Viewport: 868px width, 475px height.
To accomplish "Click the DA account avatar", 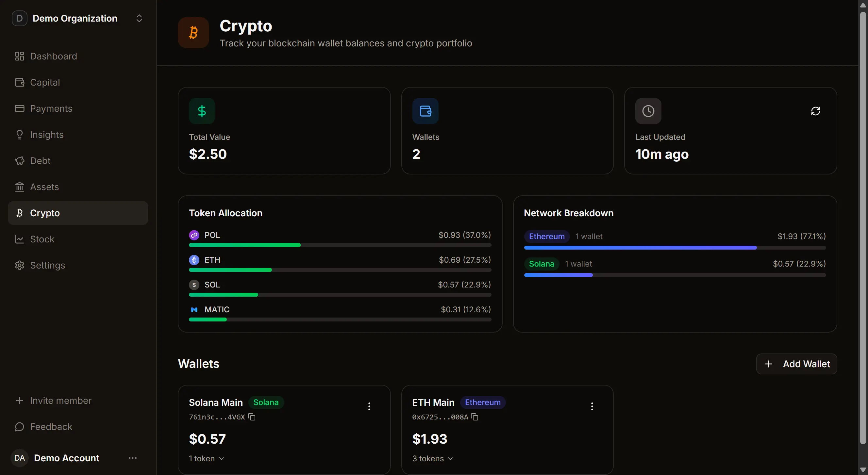I will (20, 458).
